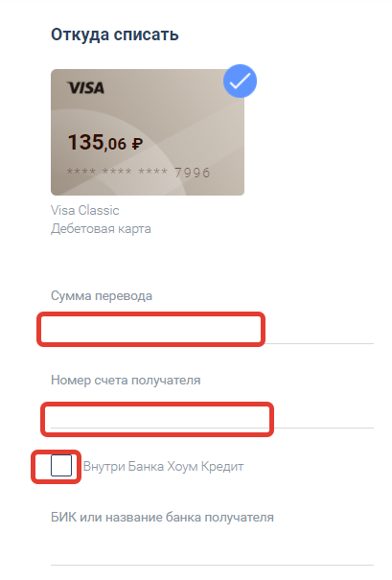Click the VISA logo on the card
Viewport: 392px width, 580px height.
(x=86, y=87)
